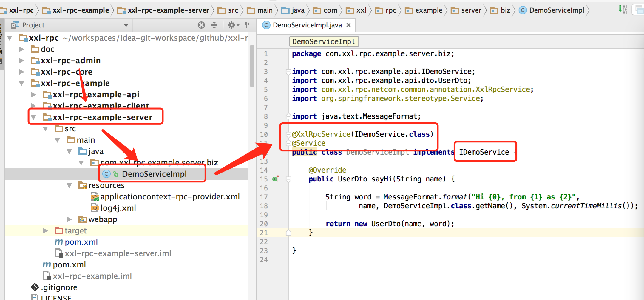Hide the Project tool window
644x300 pixels.
pyautogui.click(x=248, y=25)
